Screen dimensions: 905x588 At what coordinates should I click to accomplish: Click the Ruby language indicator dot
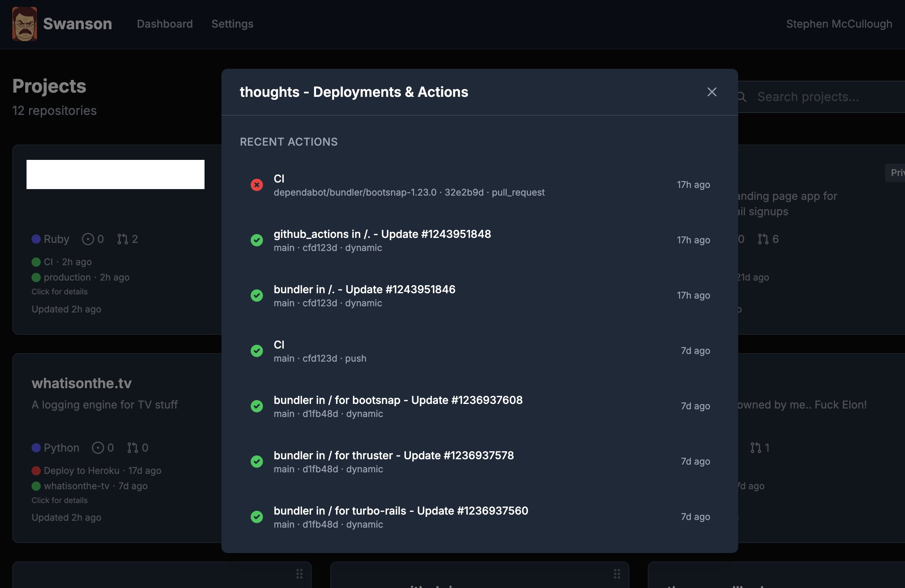click(36, 239)
